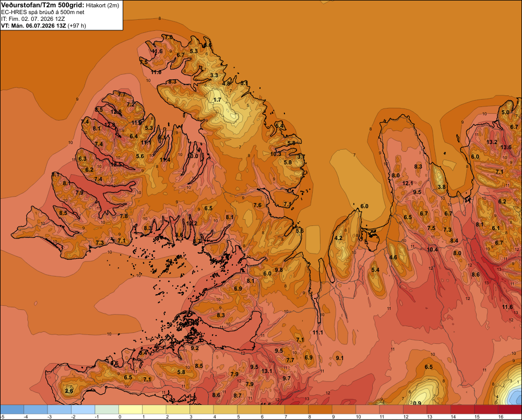Click the 1.7 temperature label on the glacier
This screenshot has width=522, height=420.
point(217,100)
